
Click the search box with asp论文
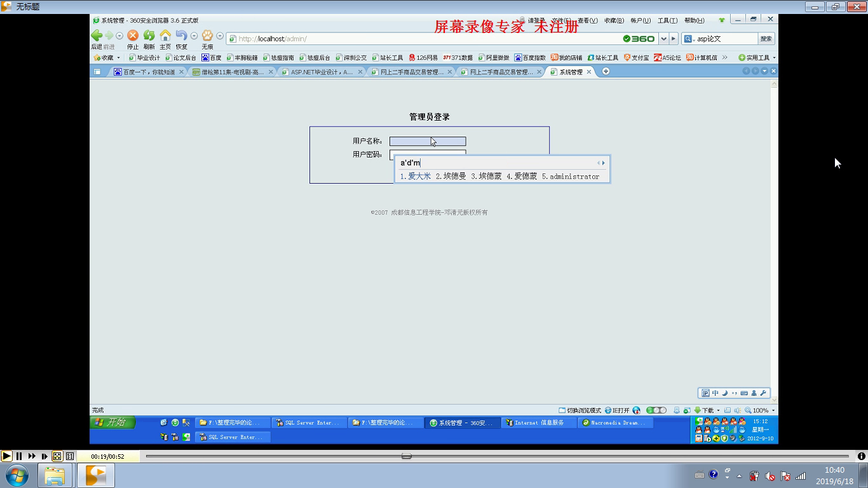[x=719, y=39]
